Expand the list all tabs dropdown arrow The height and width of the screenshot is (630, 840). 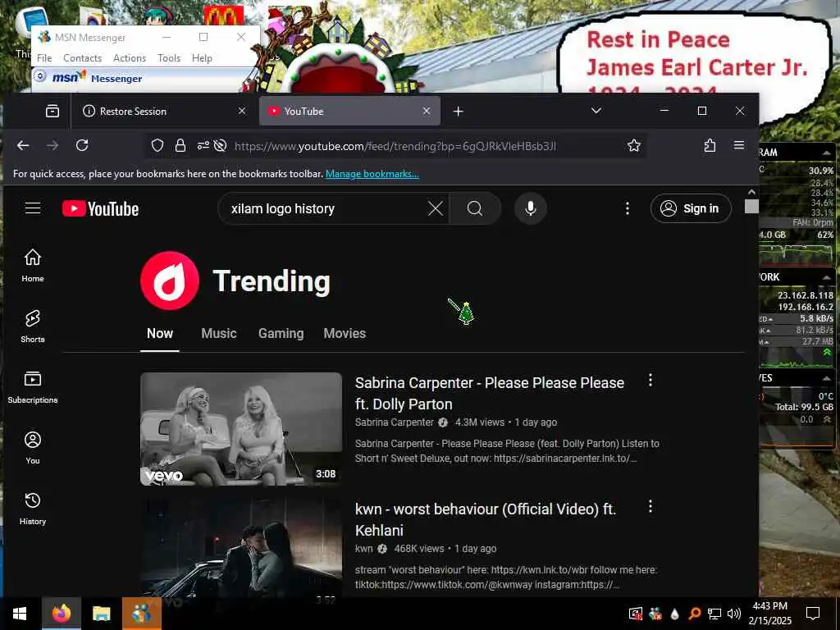click(x=596, y=111)
